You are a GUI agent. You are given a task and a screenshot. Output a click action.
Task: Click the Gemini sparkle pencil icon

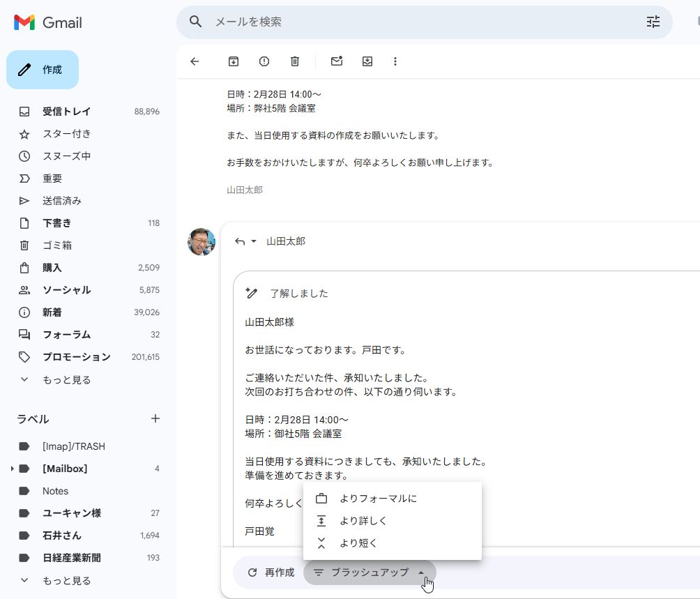coord(252,293)
